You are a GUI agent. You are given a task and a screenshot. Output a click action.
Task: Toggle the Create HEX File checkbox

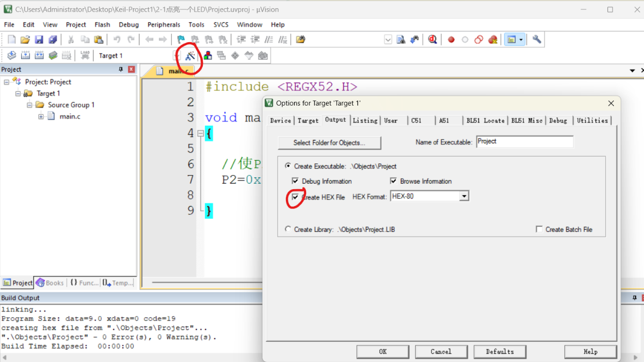pyautogui.click(x=295, y=197)
